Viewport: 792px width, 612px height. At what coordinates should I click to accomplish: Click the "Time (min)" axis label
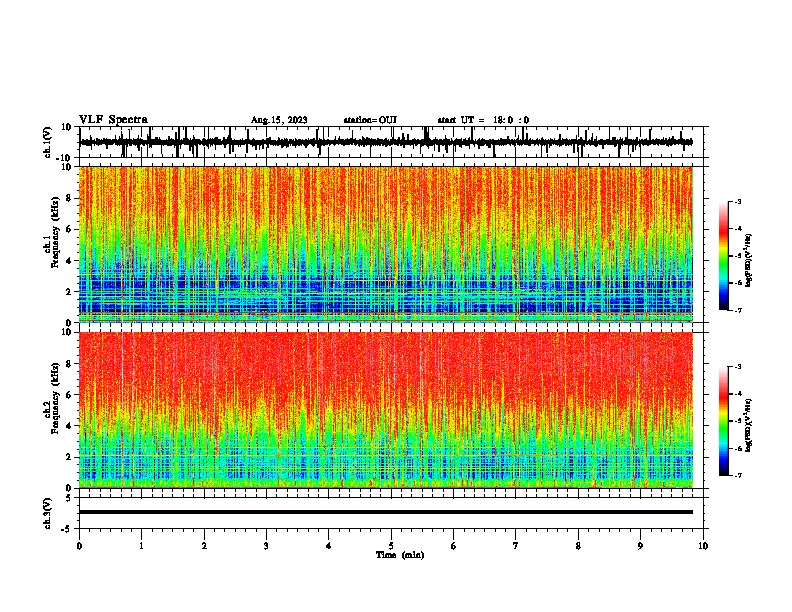click(400, 555)
